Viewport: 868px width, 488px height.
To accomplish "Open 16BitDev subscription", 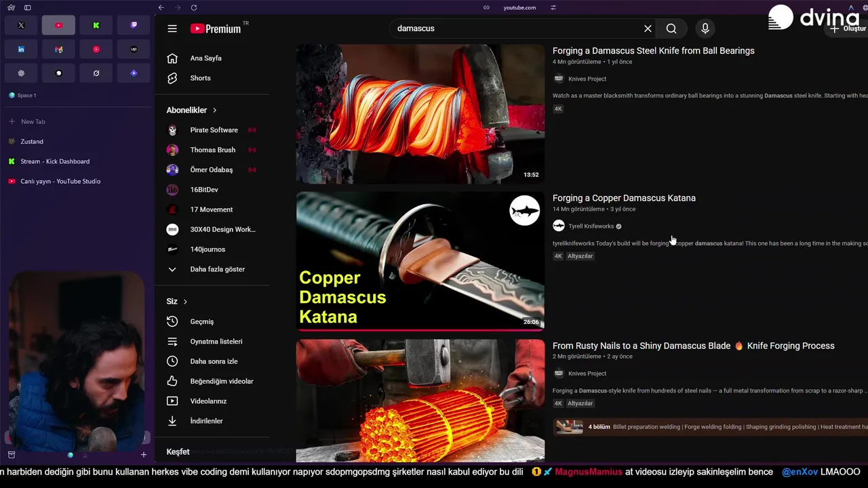I will pyautogui.click(x=212, y=190).
